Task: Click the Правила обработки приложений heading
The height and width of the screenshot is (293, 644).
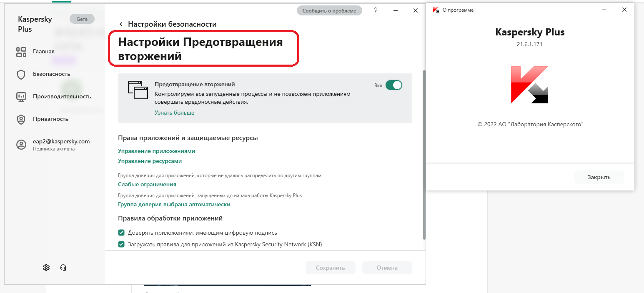Action: (x=170, y=218)
